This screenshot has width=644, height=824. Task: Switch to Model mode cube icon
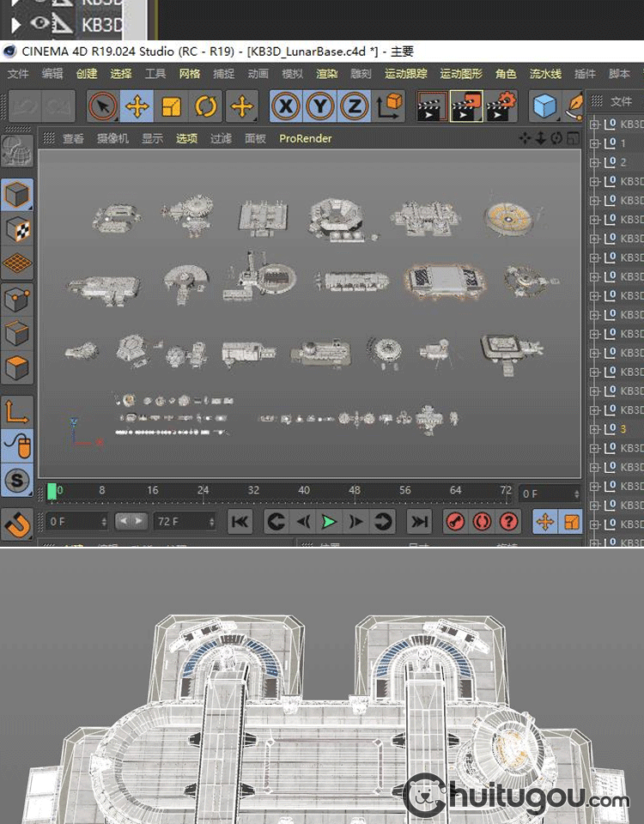[x=17, y=196]
